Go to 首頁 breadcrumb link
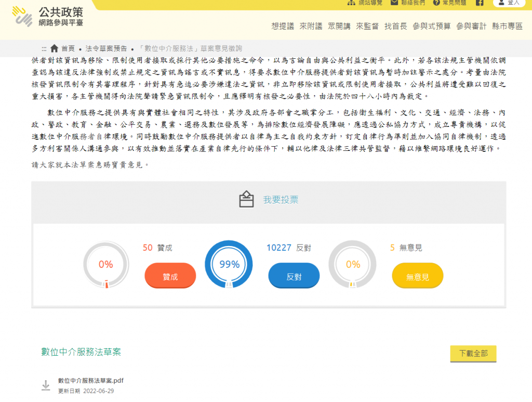Screen dimensions: 532x402 (x=68, y=48)
